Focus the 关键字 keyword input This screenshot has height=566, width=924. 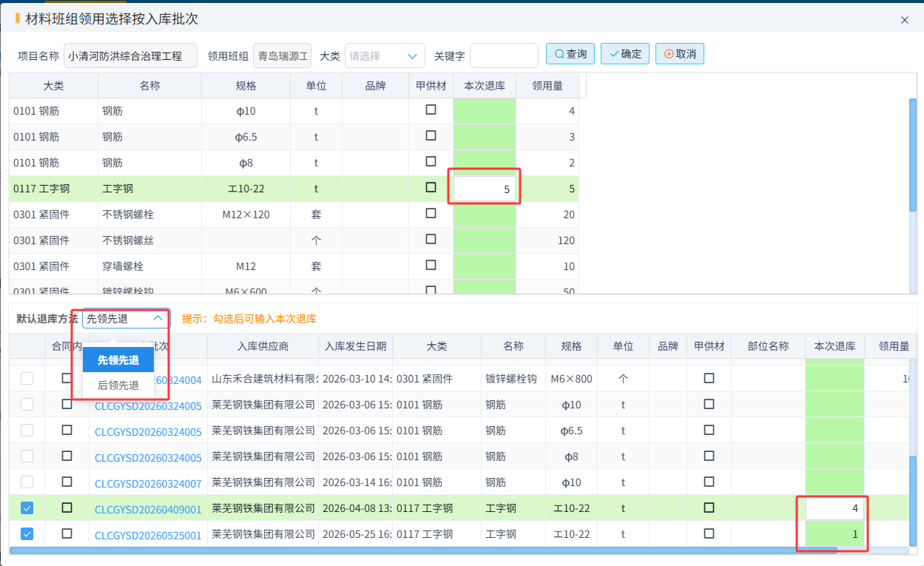tap(504, 55)
